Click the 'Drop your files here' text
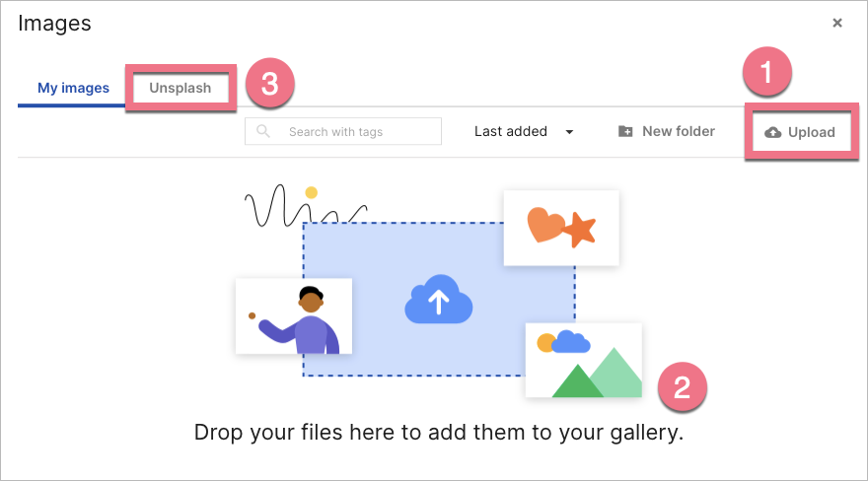868x481 pixels. pyautogui.click(x=438, y=432)
